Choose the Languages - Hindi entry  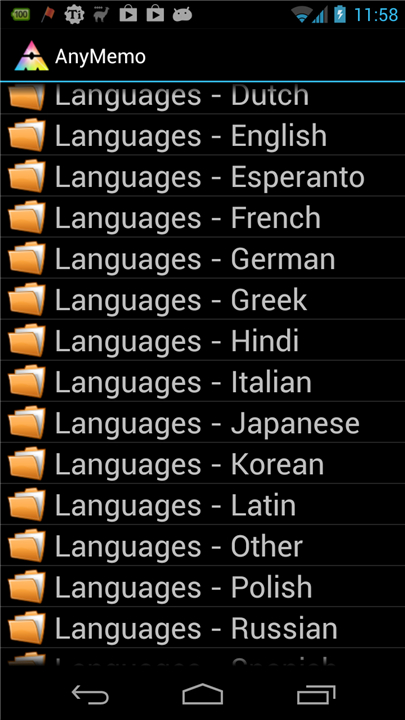pyautogui.click(x=202, y=341)
